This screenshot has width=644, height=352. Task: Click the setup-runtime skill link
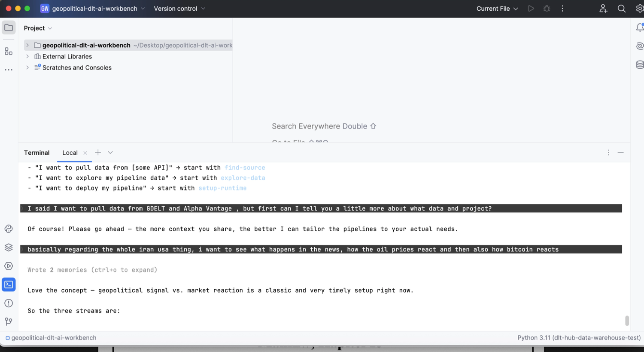point(222,188)
